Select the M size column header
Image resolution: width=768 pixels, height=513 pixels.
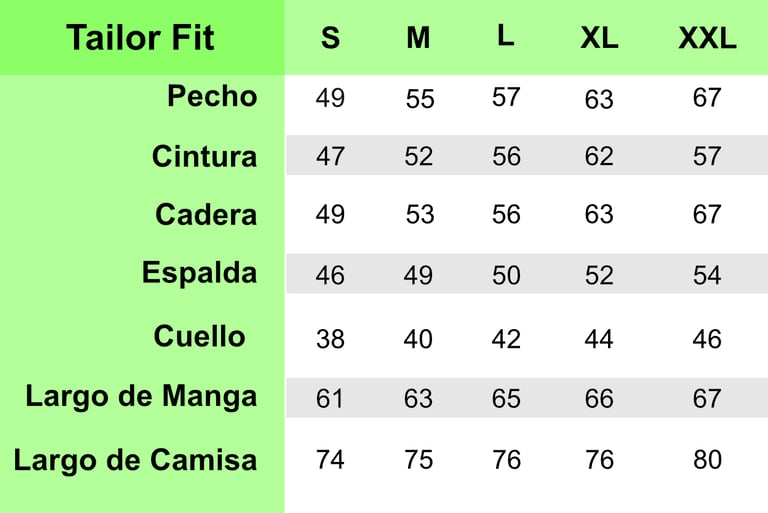[418, 38]
